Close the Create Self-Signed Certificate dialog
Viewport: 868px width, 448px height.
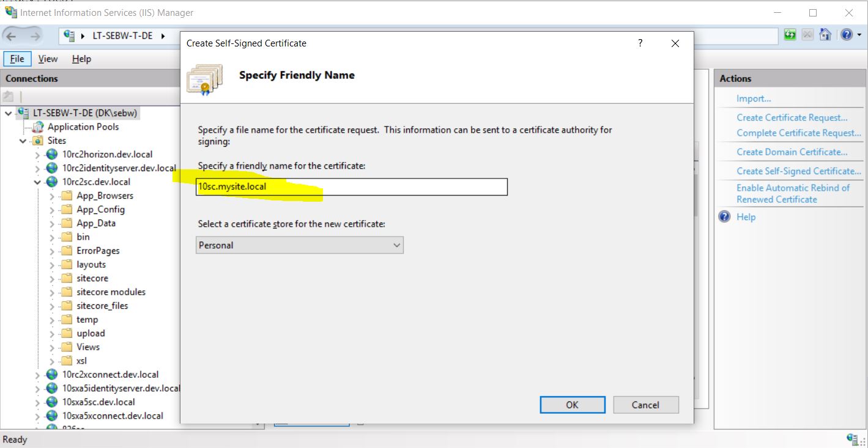(x=675, y=43)
